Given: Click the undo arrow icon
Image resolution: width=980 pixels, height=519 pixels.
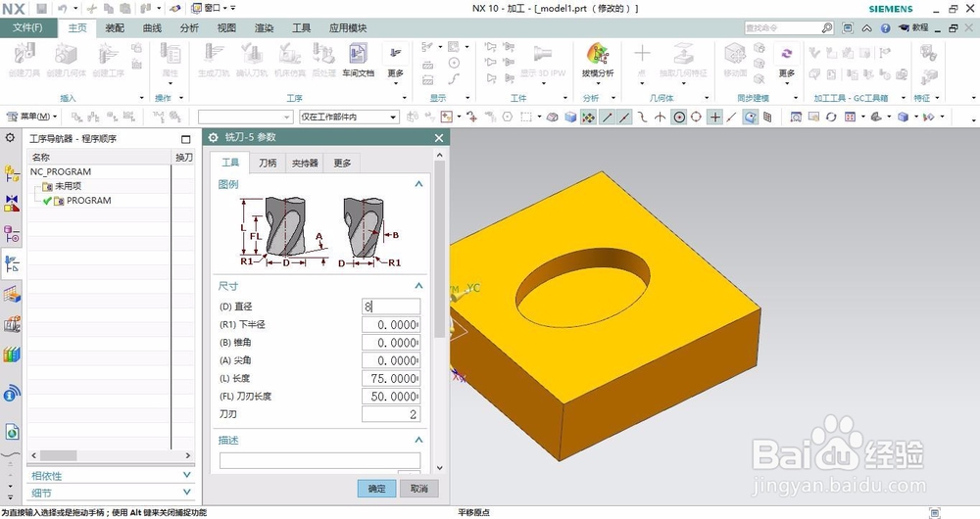Looking at the screenshot, I should [x=63, y=8].
